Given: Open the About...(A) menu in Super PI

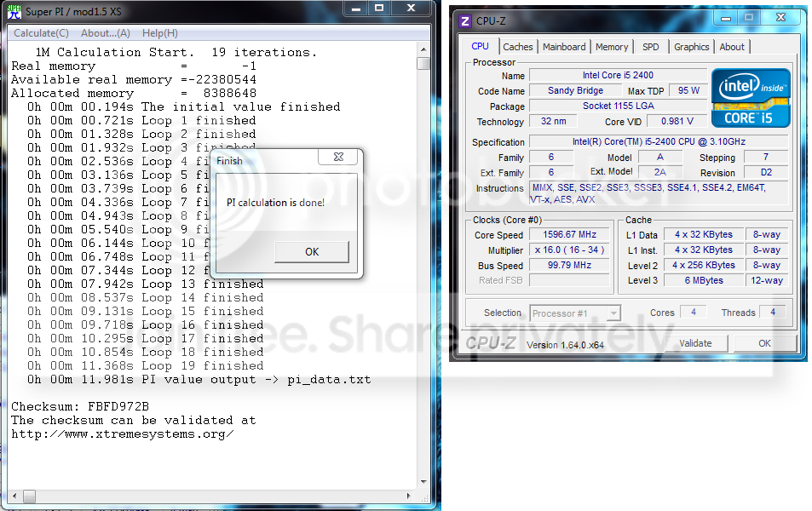Looking at the screenshot, I should pyautogui.click(x=105, y=33).
